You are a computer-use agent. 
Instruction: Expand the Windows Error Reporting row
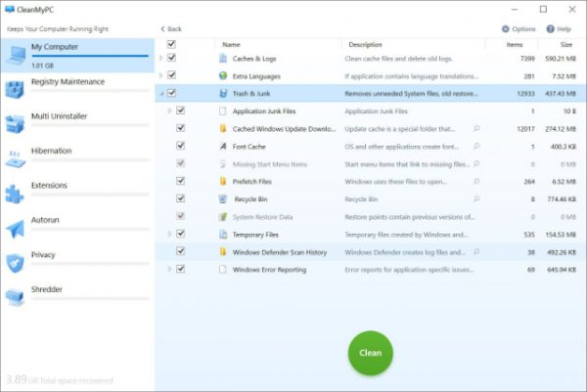click(169, 269)
